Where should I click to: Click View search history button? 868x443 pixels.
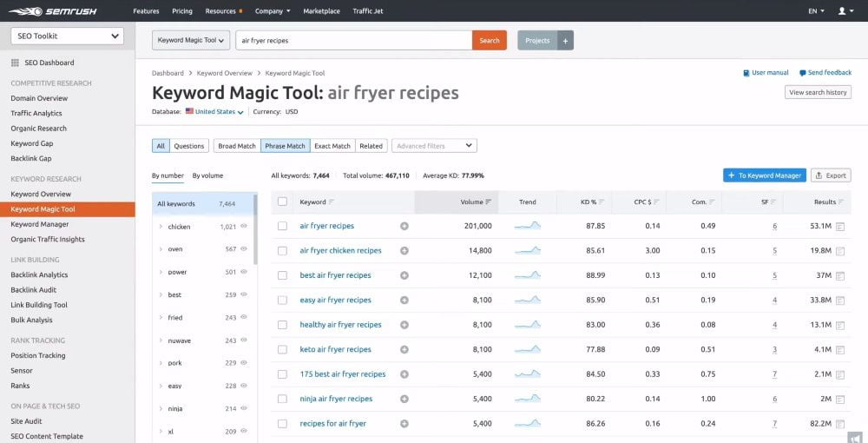pos(818,92)
